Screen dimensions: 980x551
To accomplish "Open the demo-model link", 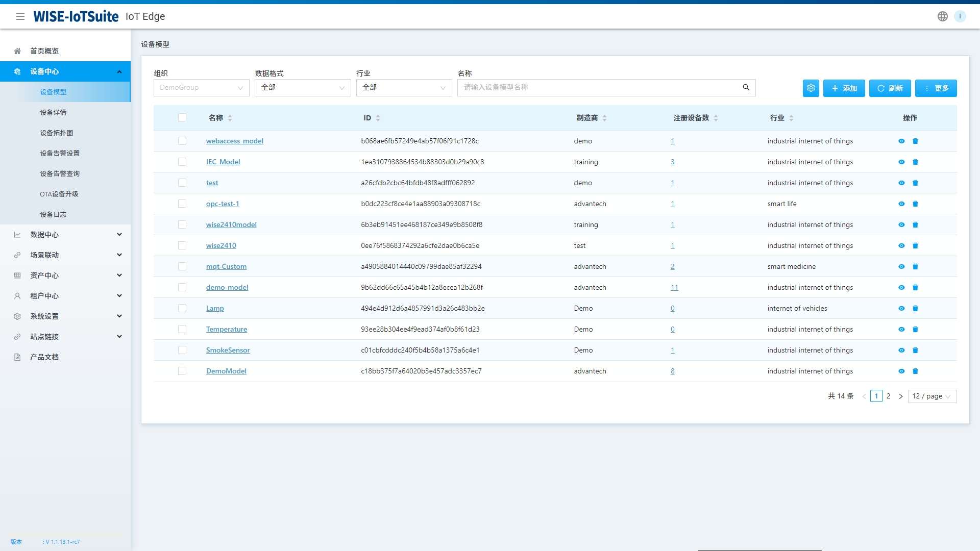I will 227,287.
